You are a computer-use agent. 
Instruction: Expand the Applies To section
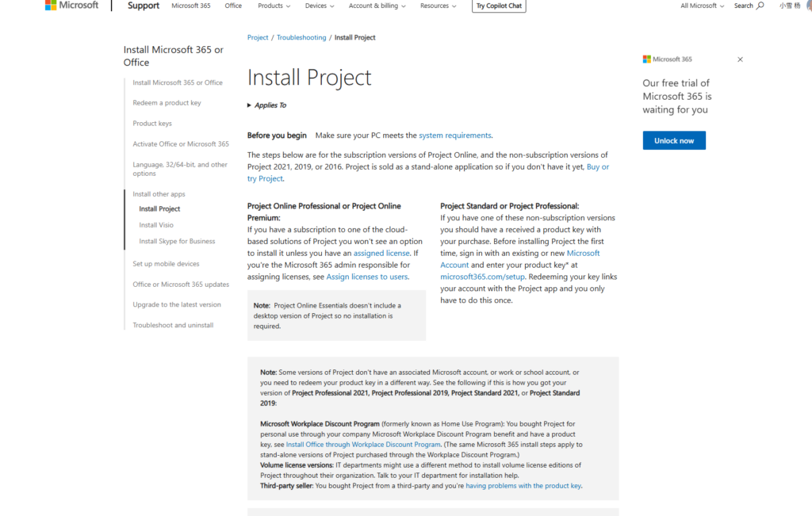click(x=267, y=105)
